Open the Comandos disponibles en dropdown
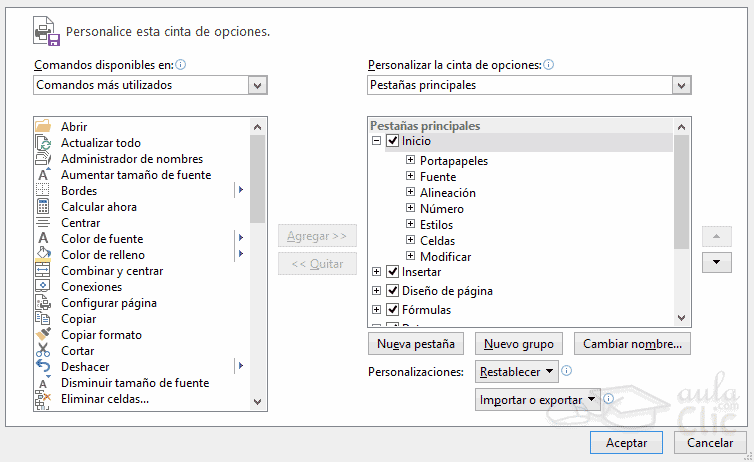Image resolution: width=754 pixels, height=462 pixels. click(150, 86)
